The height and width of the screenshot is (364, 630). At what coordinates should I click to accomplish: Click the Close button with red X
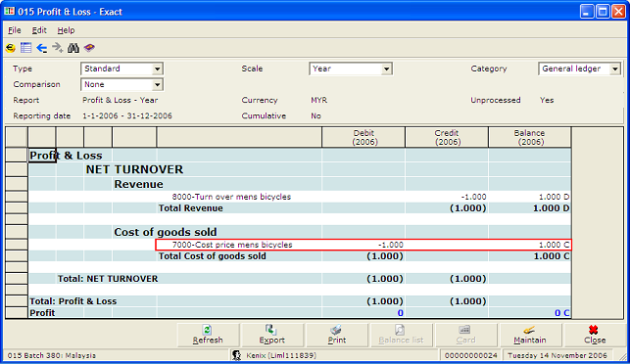595,335
